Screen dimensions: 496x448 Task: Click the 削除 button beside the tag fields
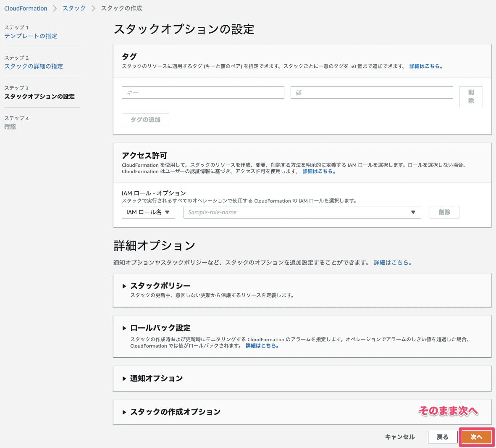pyautogui.click(x=471, y=97)
